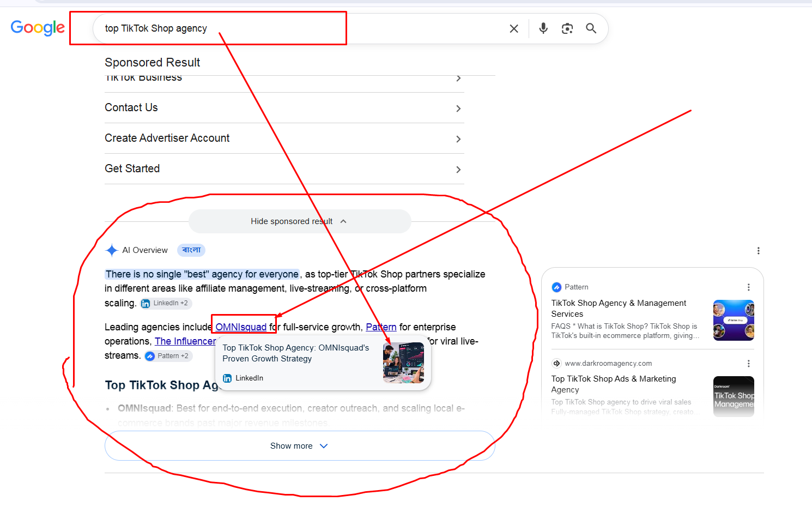Switch AI Overview to Bangla language

click(x=191, y=250)
